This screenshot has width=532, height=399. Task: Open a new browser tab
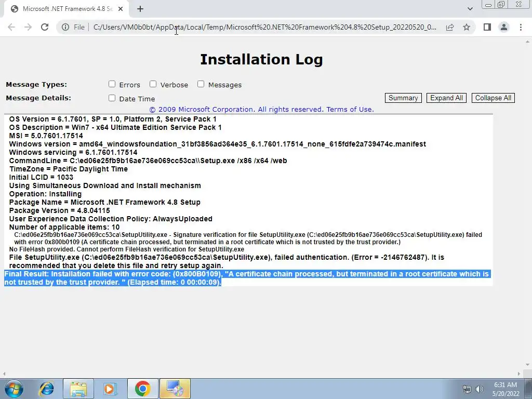[x=140, y=9]
